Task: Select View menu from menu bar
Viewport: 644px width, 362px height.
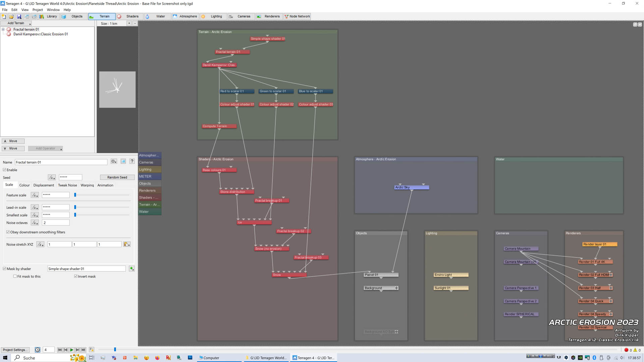Action: (24, 10)
